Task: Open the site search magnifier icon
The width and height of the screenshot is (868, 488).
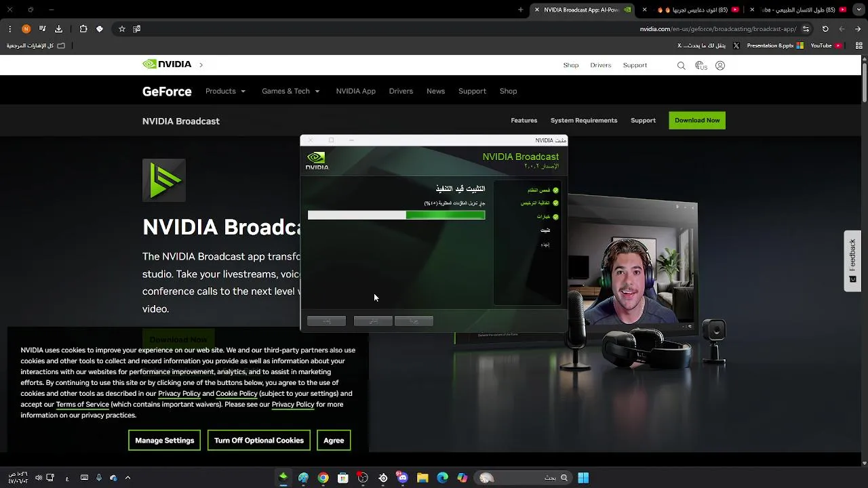Action: [681, 66]
